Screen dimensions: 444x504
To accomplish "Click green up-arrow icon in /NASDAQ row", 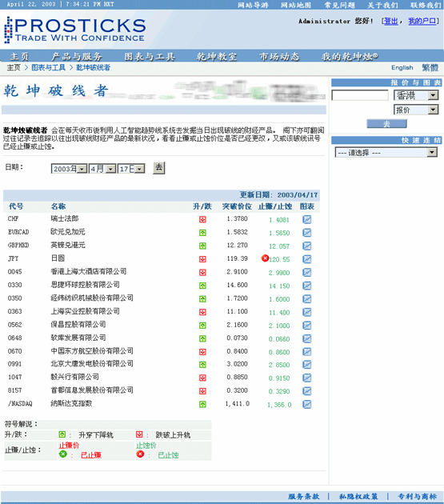I will pos(202,404).
